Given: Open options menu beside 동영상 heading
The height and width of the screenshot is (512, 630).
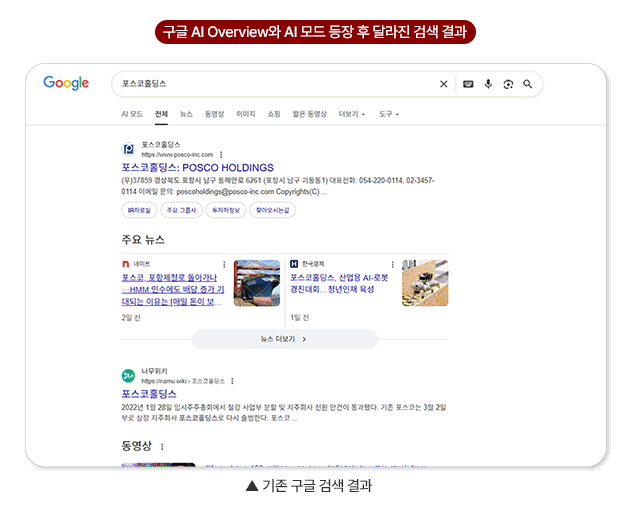Looking at the screenshot, I should pyautogui.click(x=162, y=446).
